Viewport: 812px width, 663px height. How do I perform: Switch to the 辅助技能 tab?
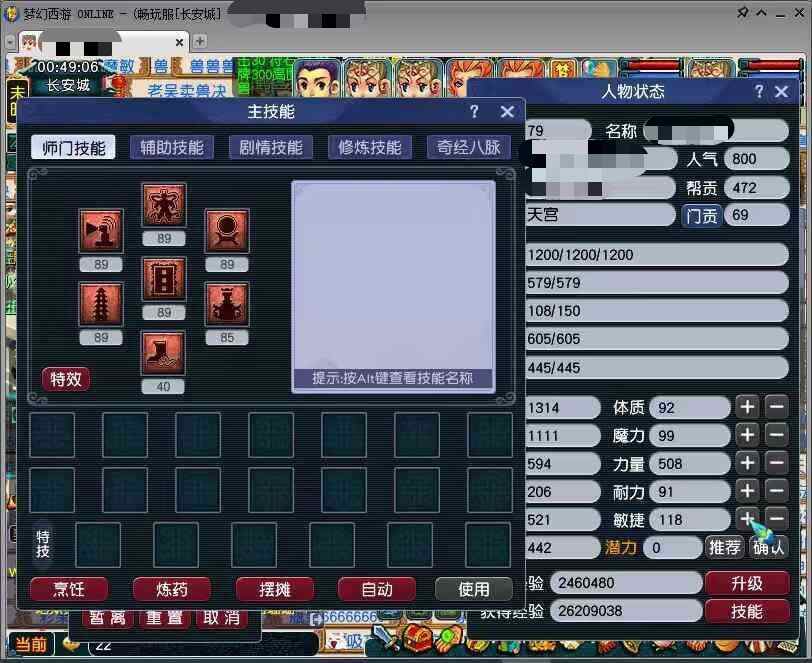[172, 148]
